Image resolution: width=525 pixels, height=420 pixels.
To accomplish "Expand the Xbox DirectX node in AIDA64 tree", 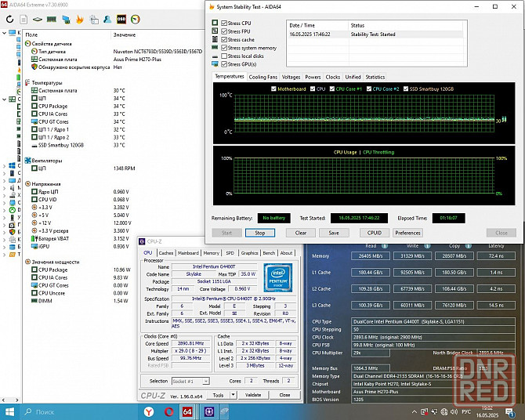I will click(x=4, y=210).
